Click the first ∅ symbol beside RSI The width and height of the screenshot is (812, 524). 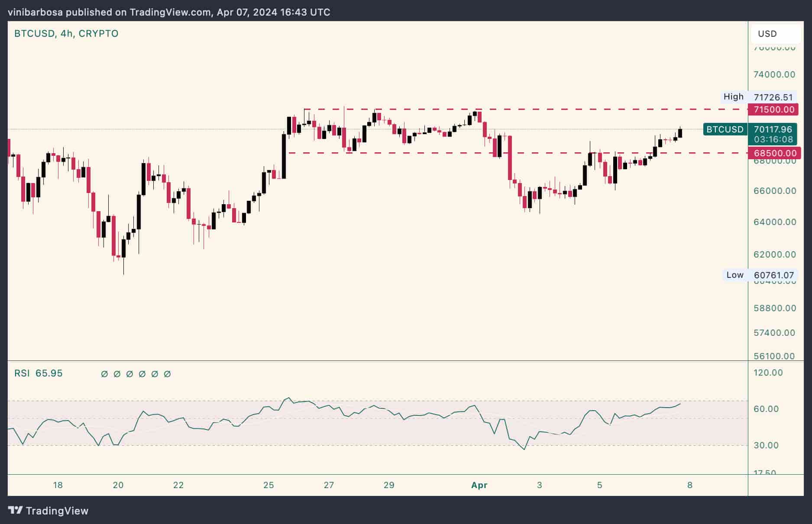point(104,374)
